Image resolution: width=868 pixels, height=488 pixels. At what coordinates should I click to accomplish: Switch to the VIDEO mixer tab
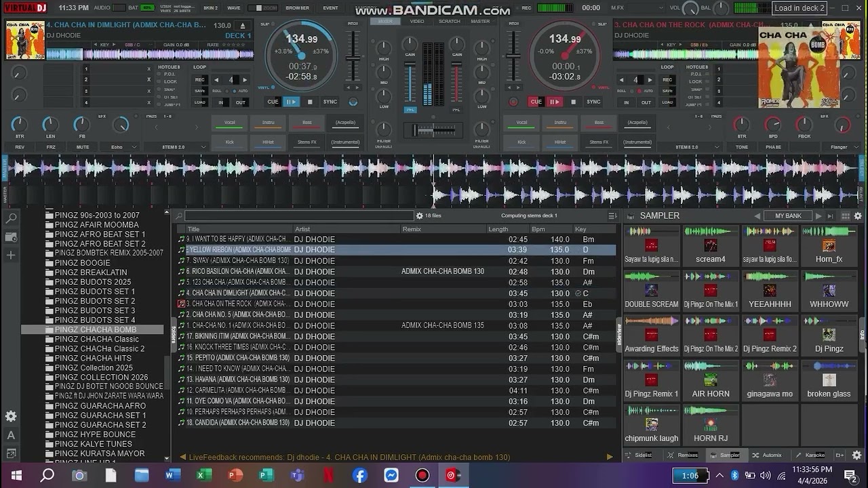point(417,21)
